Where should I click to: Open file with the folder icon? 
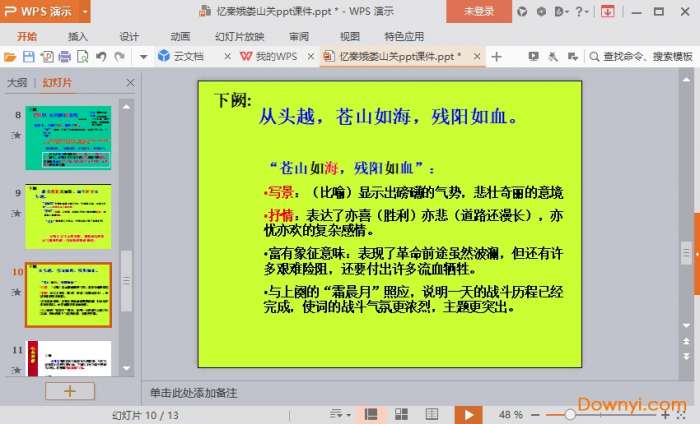coord(10,57)
